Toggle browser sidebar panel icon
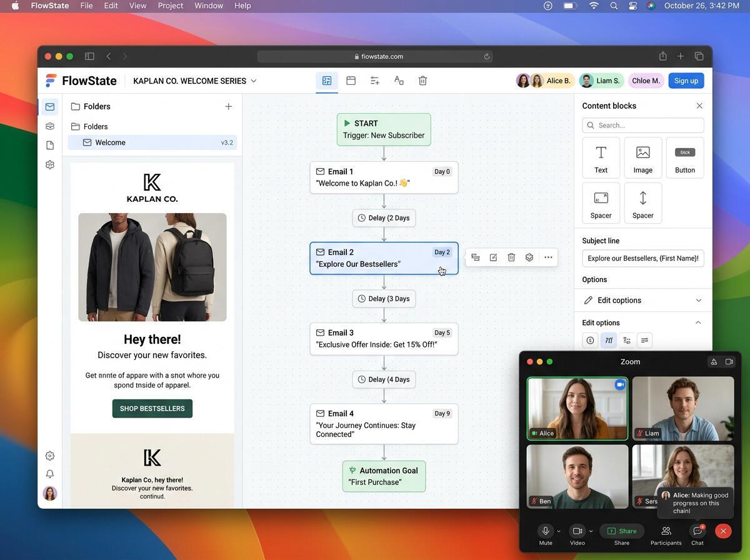750x560 pixels. pyautogui.click(x=89, y=56)
